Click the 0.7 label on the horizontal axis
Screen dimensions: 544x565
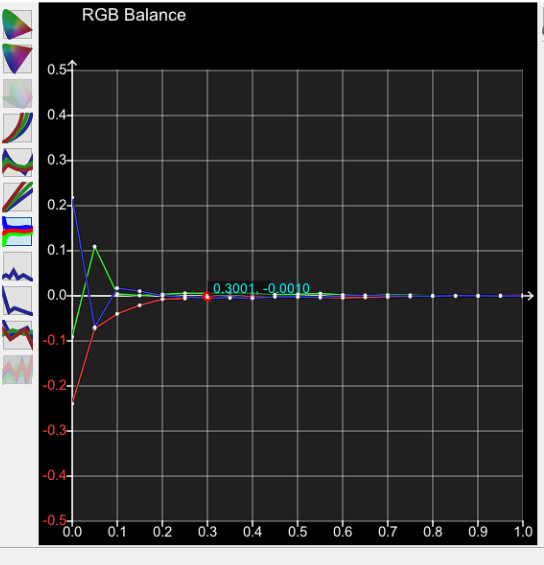tap(388, 532)
